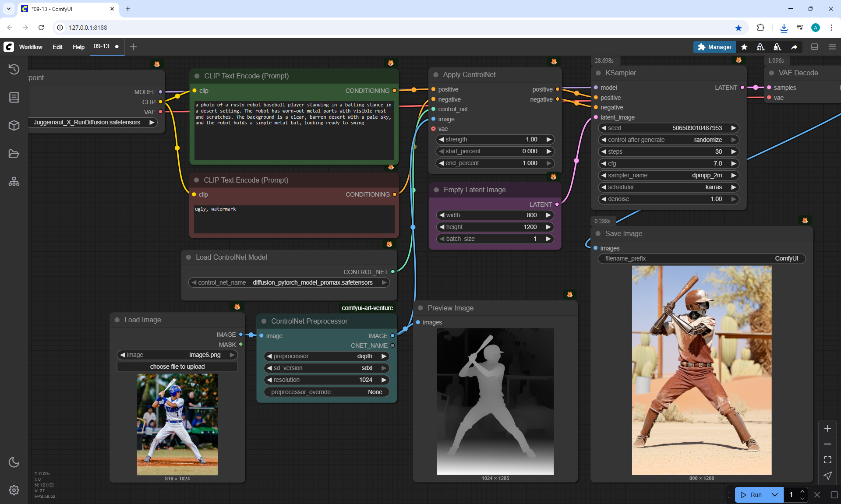Open the Run button dropdown arrow
This screenshot has width=841, height=504.
pyautogui.click(x=775, y=495)
